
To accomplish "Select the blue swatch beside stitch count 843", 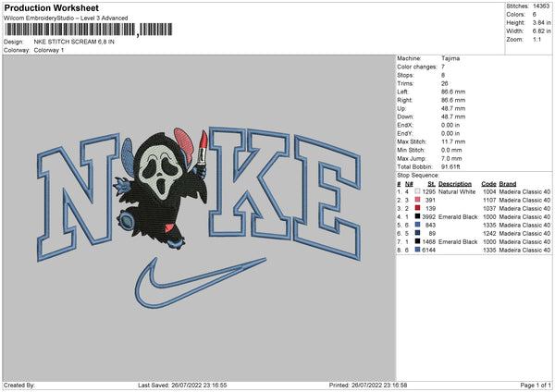I will click(418, 225).
